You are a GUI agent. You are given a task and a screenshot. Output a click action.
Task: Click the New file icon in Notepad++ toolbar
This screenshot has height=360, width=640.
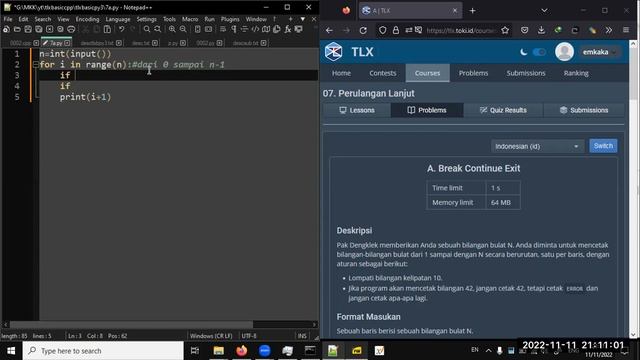tap(6, 29)
